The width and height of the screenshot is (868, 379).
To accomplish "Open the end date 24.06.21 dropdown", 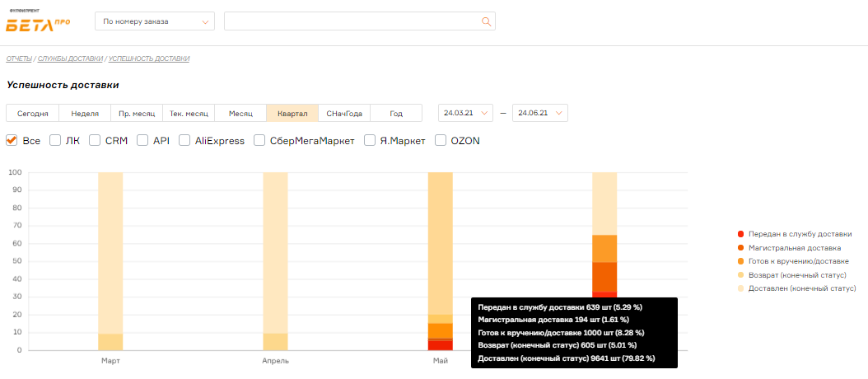I will [x=539, y=113].
